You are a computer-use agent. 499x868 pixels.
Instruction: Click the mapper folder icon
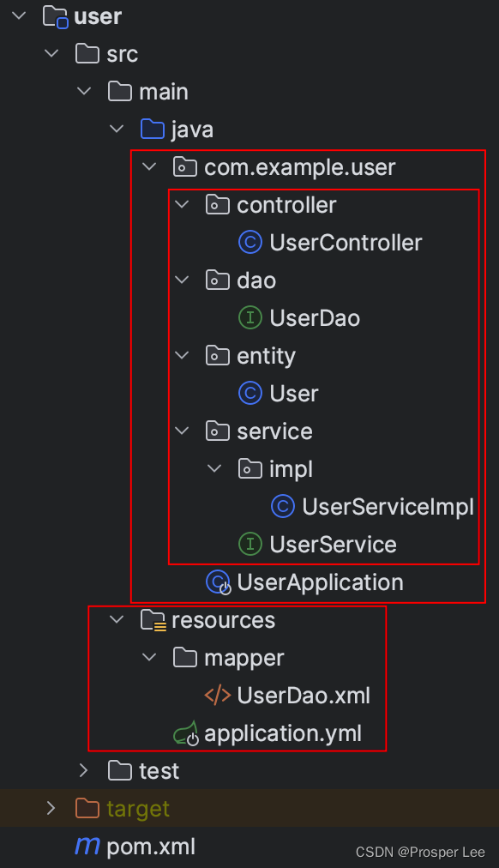tap(185, 658)
